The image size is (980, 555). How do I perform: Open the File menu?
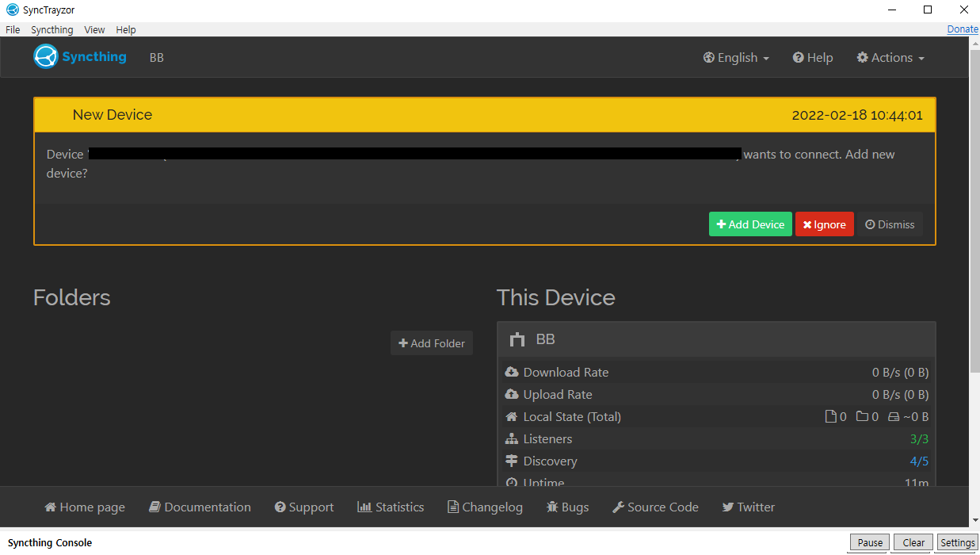pos(13,29)
